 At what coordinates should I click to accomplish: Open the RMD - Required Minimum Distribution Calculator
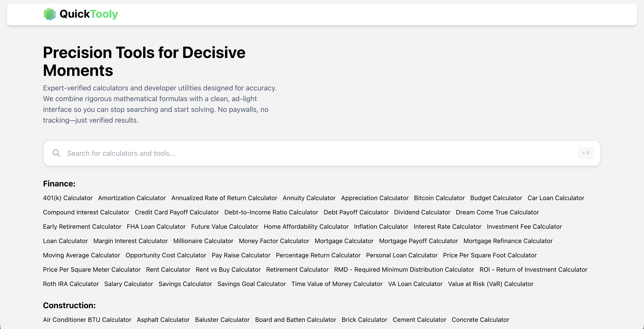404,269
